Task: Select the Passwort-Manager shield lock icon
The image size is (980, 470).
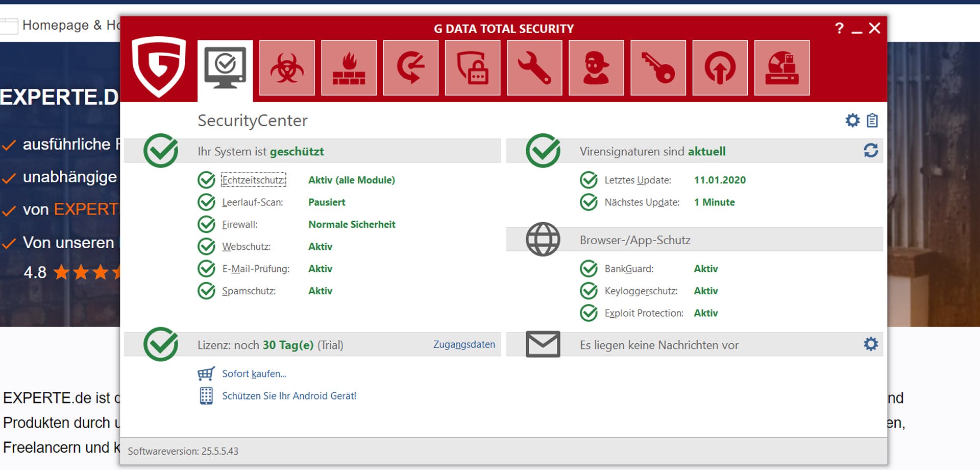Action: (472, 67)
